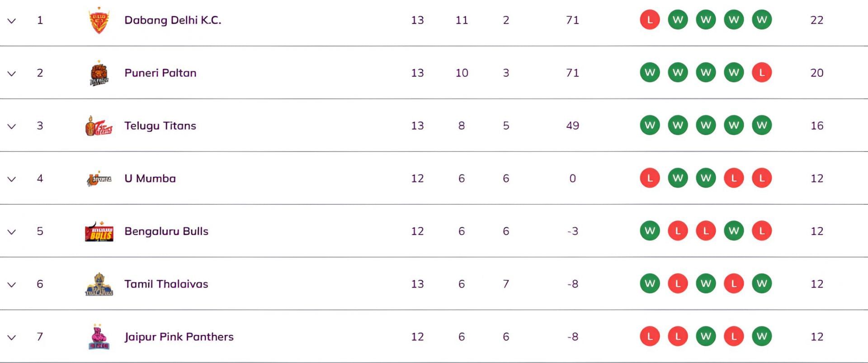Click the Bengaluru Bulls team logo
The image size is (868, 363).
(99, 232)
